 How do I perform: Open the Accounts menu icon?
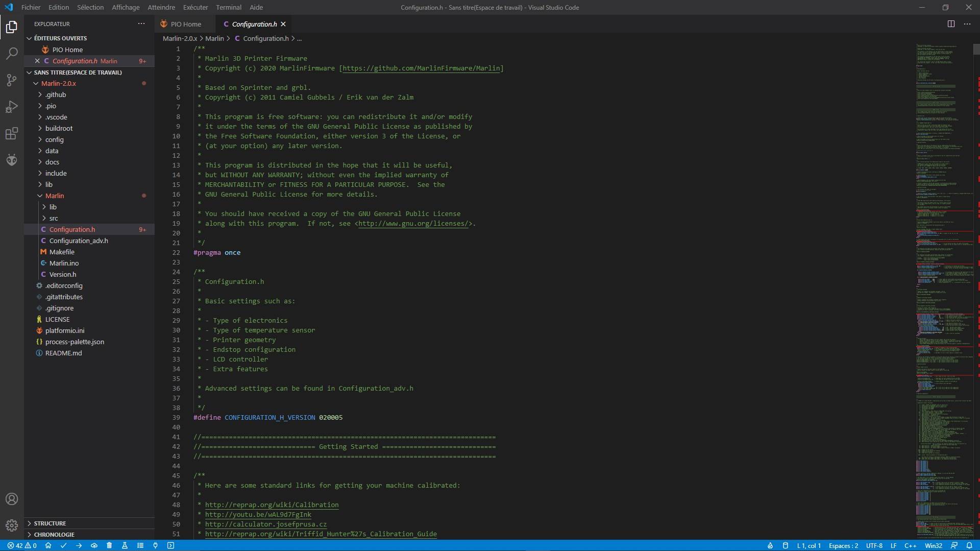(x=12, y=499)
